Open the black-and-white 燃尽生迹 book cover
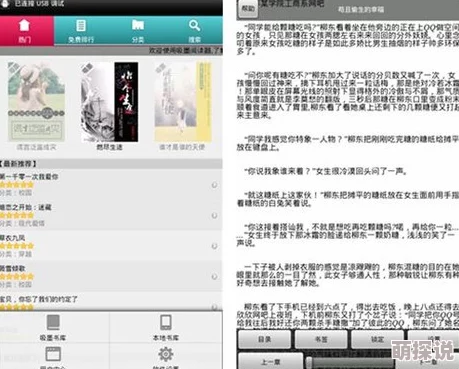The width and height of the screenshot is (459, 369). pos(110,102)
